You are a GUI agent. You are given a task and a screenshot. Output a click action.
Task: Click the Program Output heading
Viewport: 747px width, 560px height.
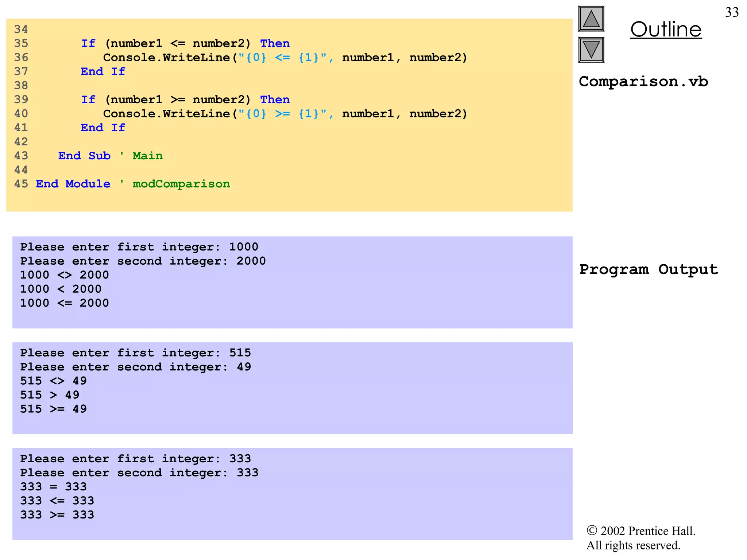point(649,269)
